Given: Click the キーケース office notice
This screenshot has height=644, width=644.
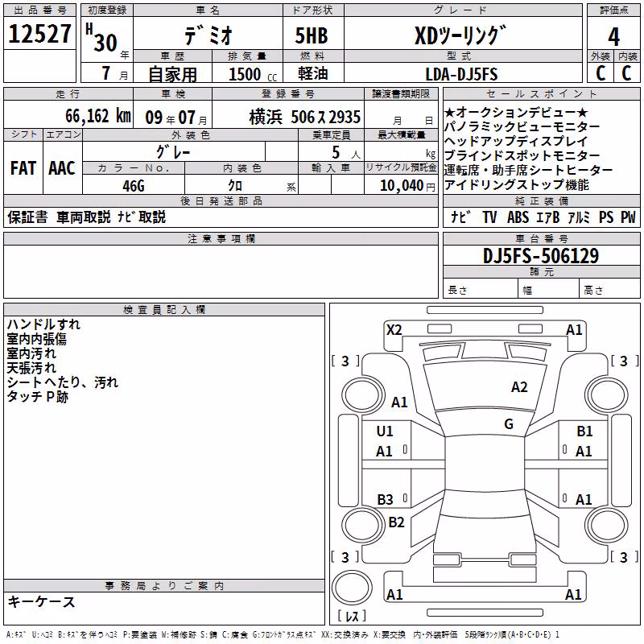Looking at the screenshot, I should (x=41, y=601).
